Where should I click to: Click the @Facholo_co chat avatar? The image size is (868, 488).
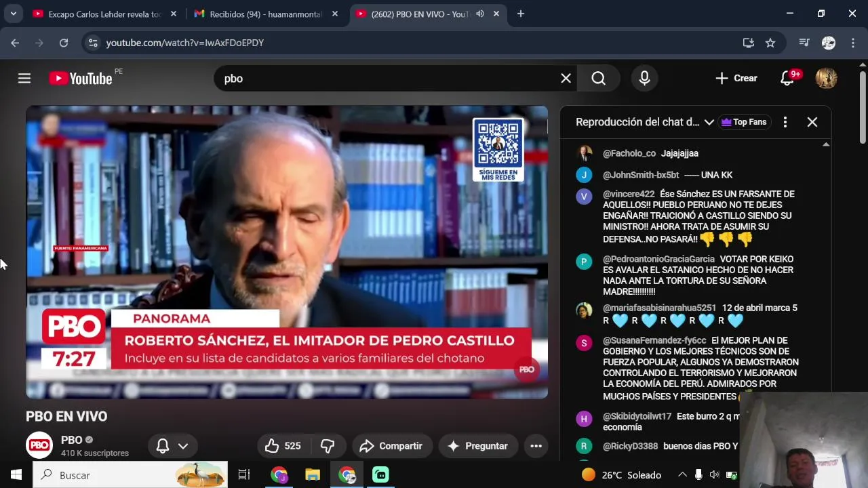585,153
